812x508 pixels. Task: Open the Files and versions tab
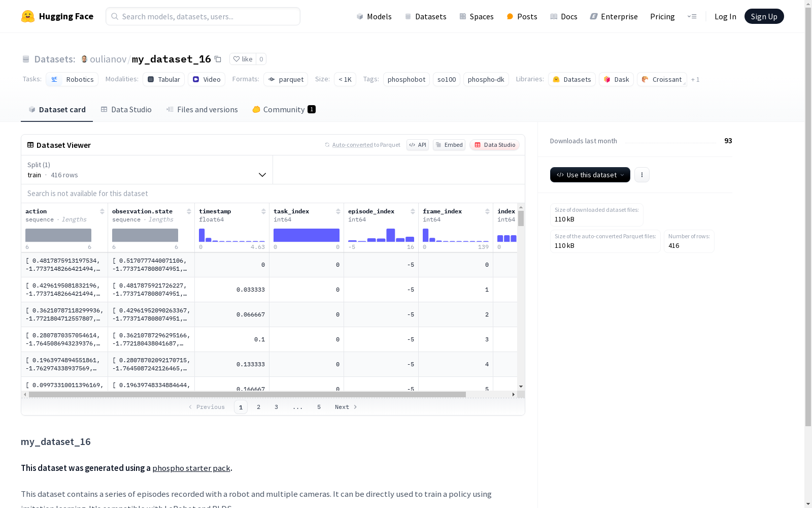click(202, 110)
